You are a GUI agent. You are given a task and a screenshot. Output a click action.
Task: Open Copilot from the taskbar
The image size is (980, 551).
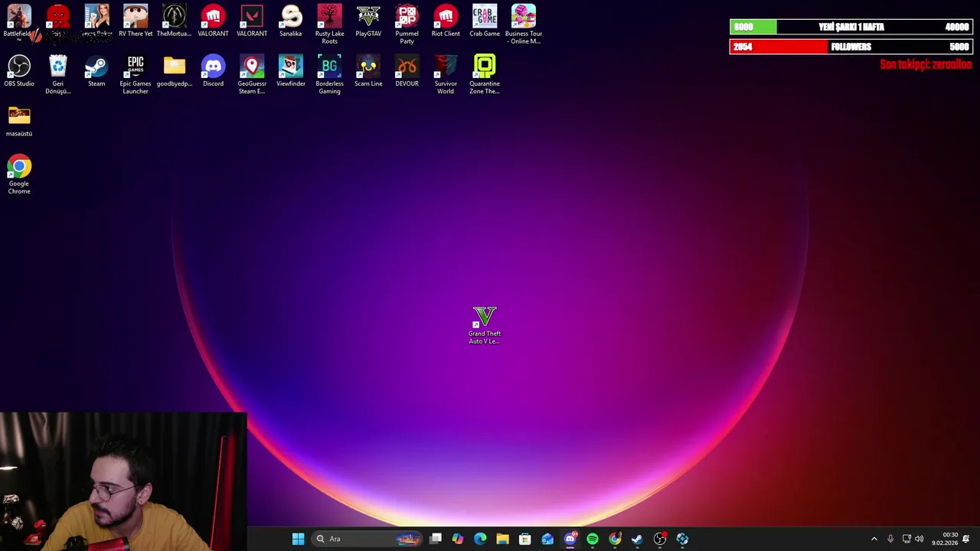458,539
